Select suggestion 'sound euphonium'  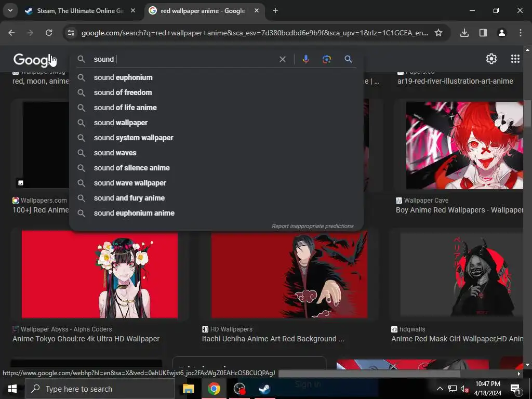216,77
